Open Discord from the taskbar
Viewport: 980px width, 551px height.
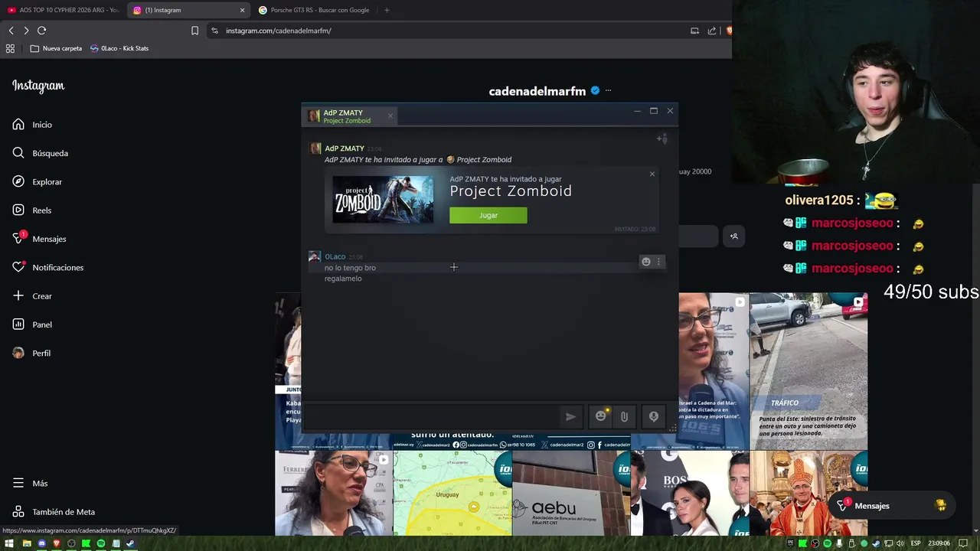(x=42, y=543)
